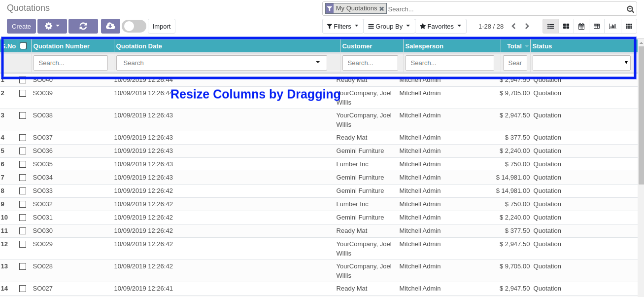The image size is (644, 297).
Task: Open the Filters menu
Action: click(x=342, y=26)
